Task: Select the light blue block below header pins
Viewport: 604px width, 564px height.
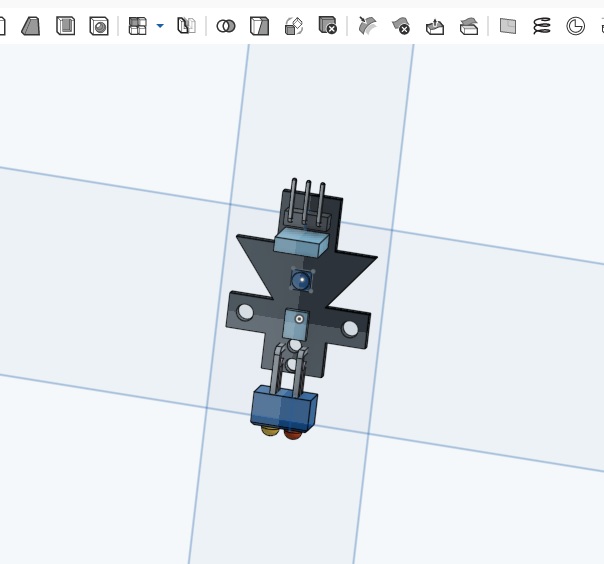Action: pos(302,242)
